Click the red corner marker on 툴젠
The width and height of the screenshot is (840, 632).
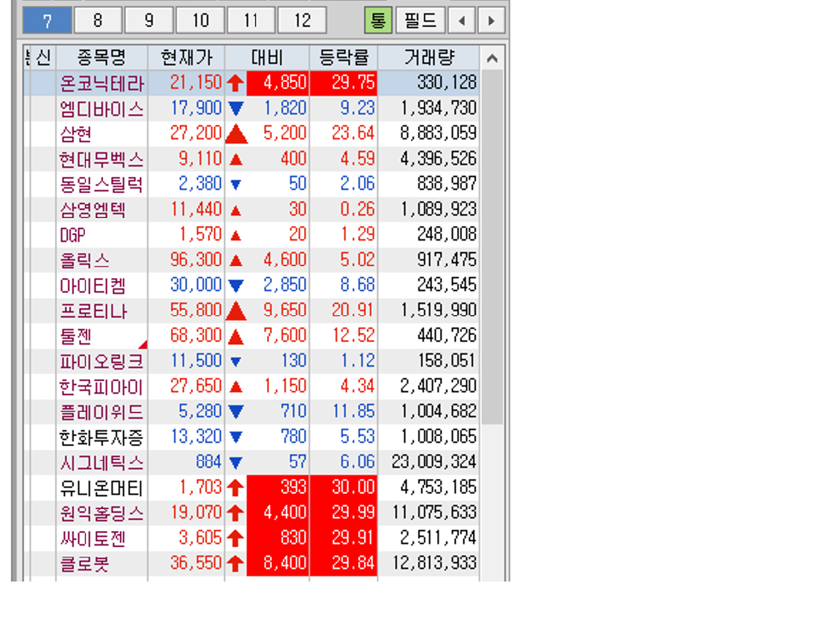click(143, 344)
